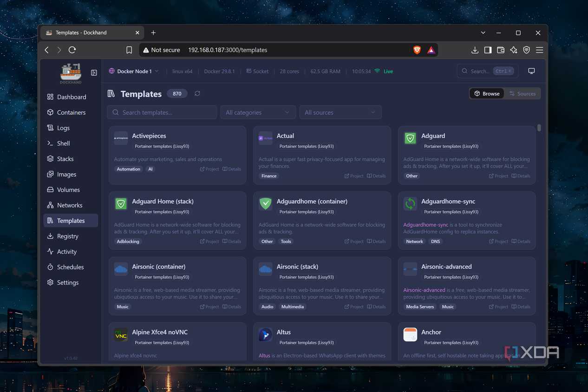Open browser downloads icon

475,50
